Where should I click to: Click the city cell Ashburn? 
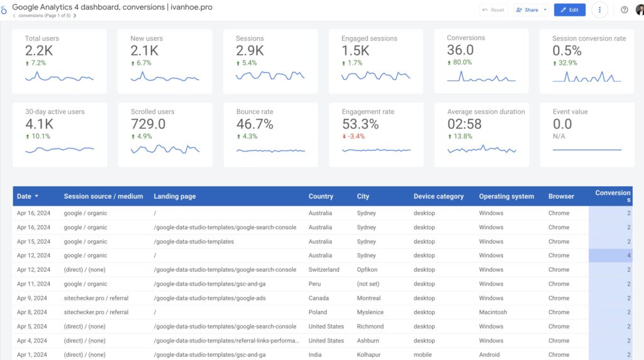point(368,340)
